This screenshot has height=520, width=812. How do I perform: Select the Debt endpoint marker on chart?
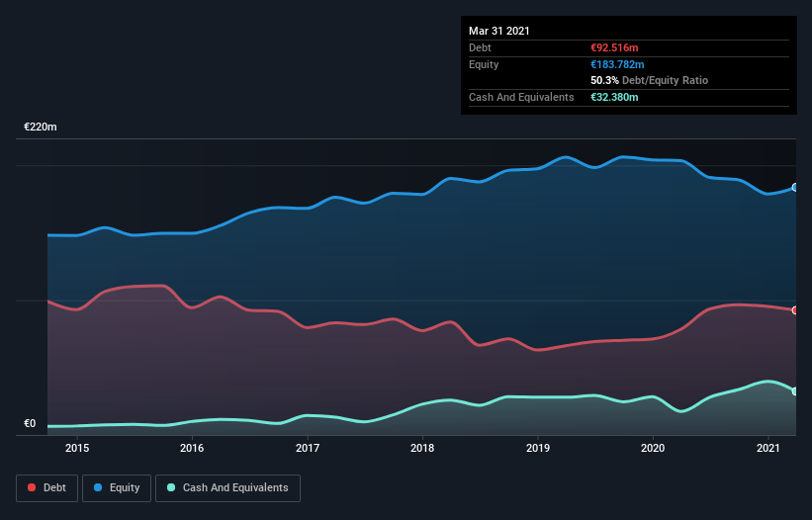coord(795,310)
